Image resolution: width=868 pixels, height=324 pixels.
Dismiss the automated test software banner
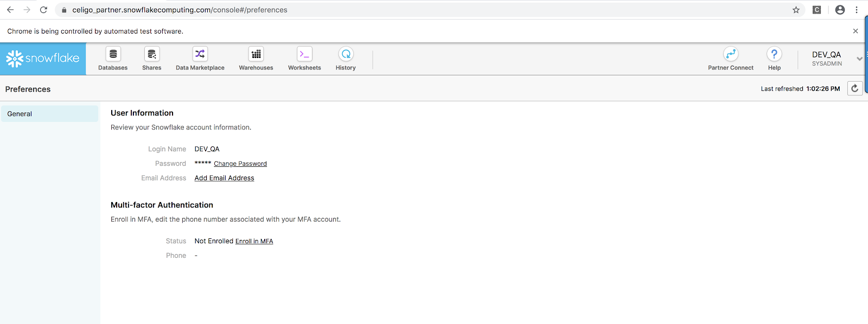pos(856,31)
